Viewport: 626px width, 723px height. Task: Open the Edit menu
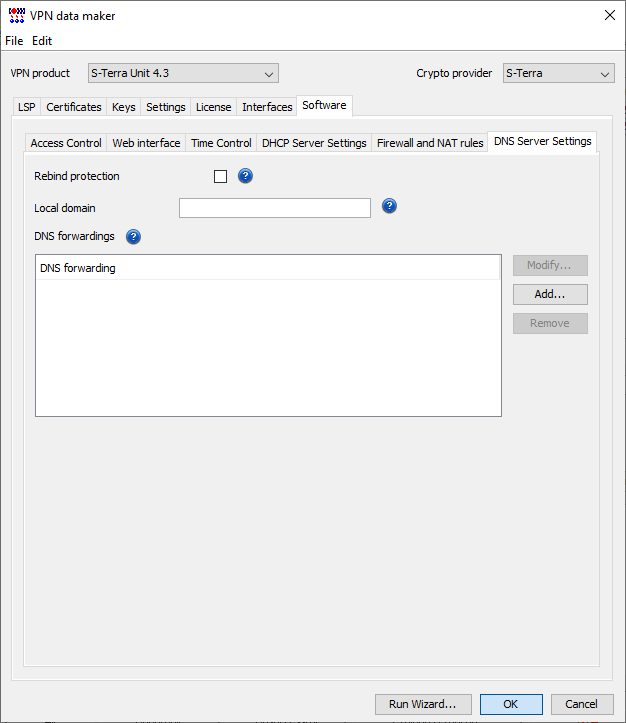coord(42,41)
